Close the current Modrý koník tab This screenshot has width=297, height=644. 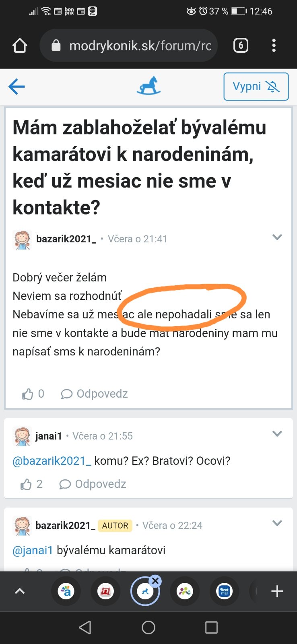click(155, 580)
